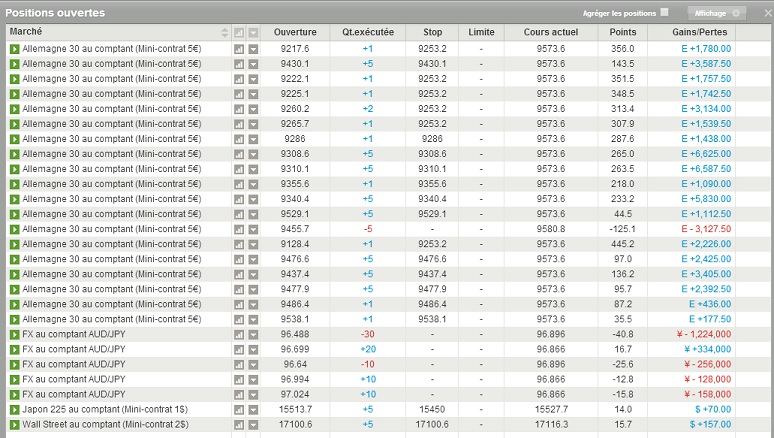Click green arrow of Allemagne 30 opened at 9217.6
Viewport: 774px width, 438px height.
click(15, 49)
